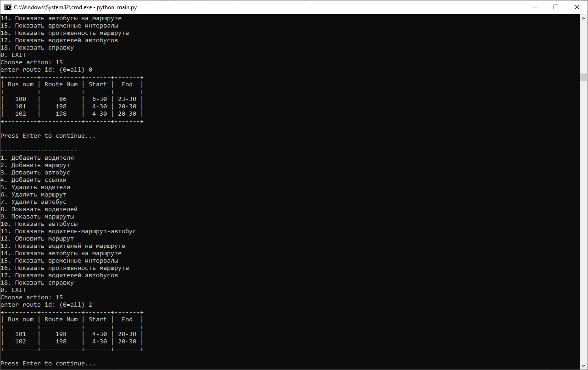Click menu line '9. Показать маршруты'
The width and height of the screenshot is (588, 370).
37,217
